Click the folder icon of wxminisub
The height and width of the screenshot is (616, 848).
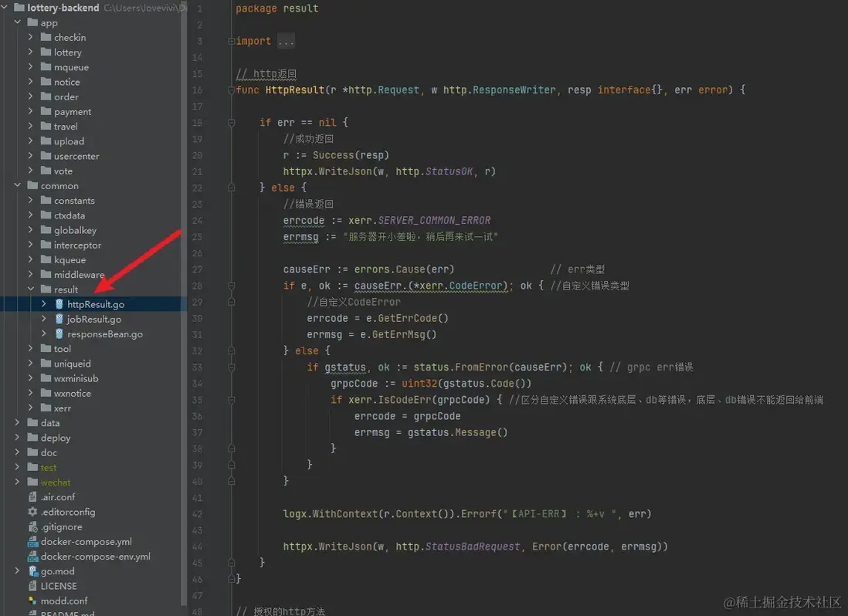coord(46,378)
